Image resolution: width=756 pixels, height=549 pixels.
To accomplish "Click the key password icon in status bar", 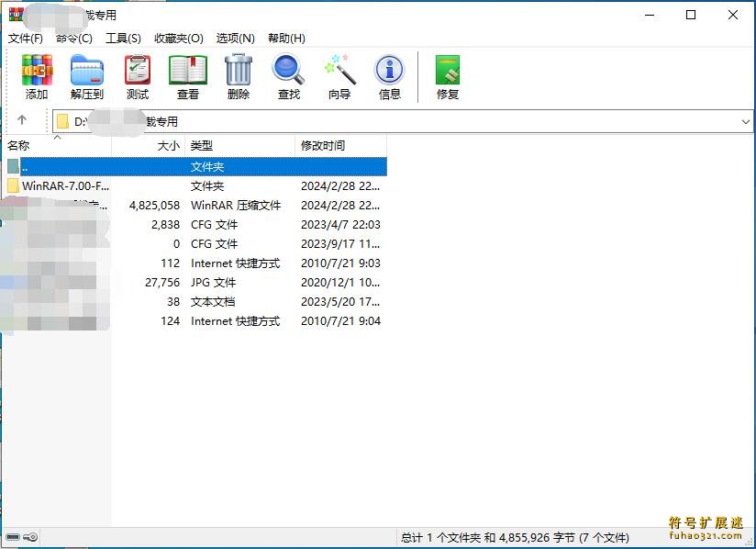I will tap(30, 537).
